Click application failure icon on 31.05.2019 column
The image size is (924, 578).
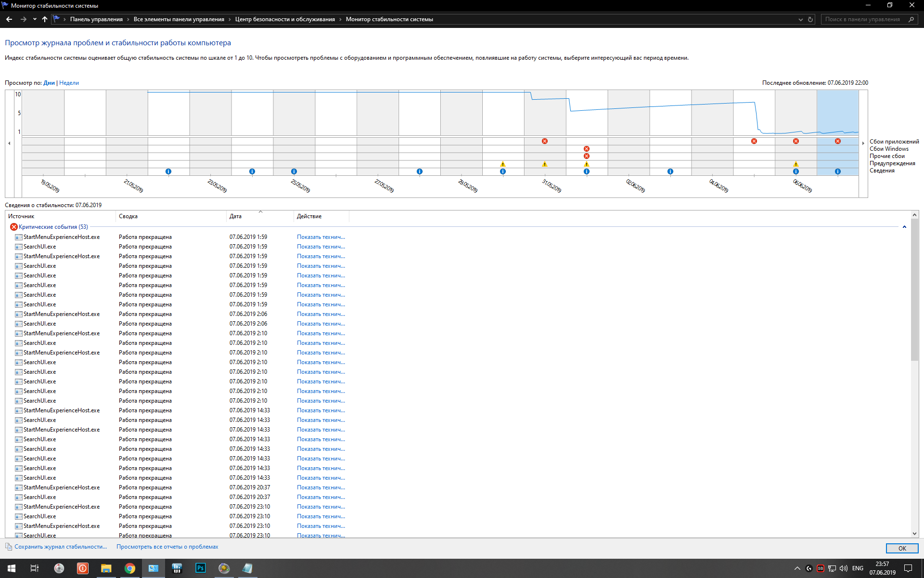coord(545,141)
